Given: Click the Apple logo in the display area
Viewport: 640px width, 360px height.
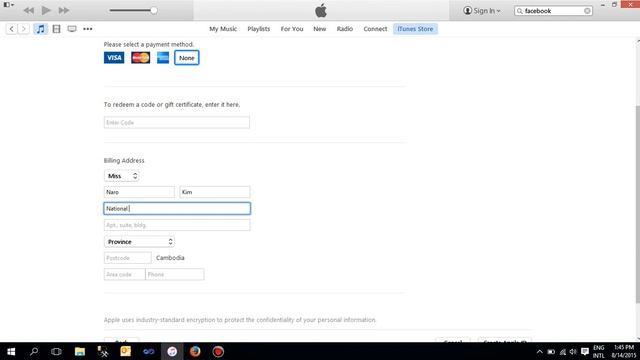Looking at the screenshot, I should 321,11.
